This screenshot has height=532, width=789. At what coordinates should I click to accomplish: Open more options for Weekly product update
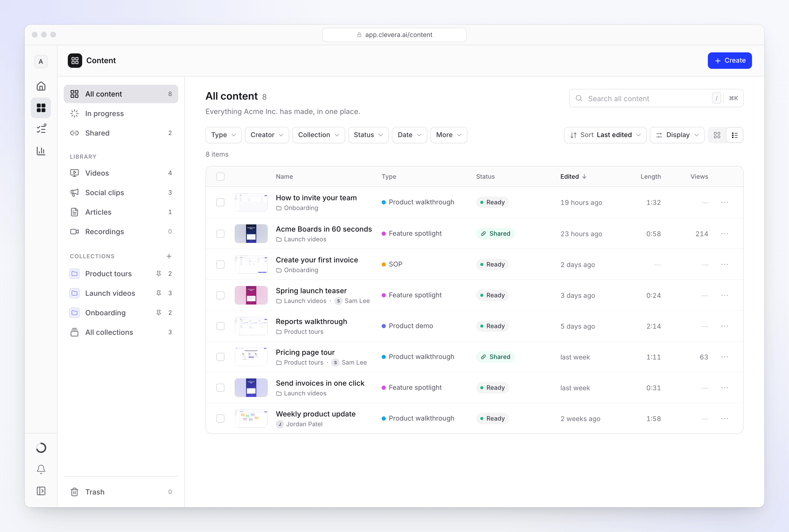tap(725, 418)
